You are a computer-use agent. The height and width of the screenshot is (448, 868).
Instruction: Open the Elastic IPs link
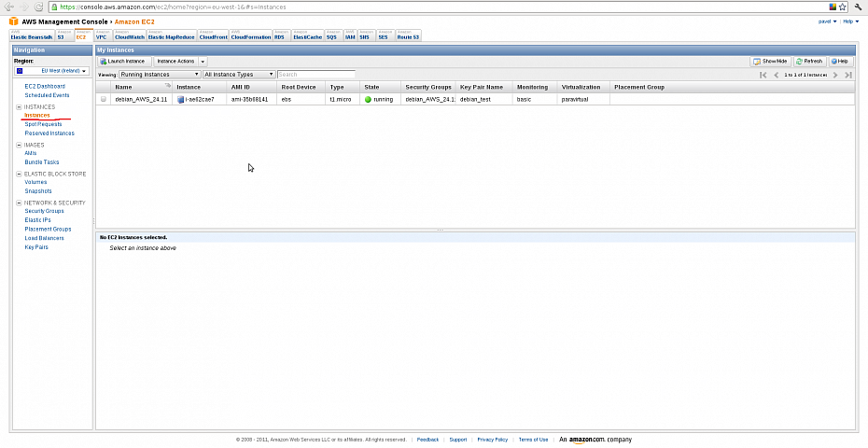37,220
